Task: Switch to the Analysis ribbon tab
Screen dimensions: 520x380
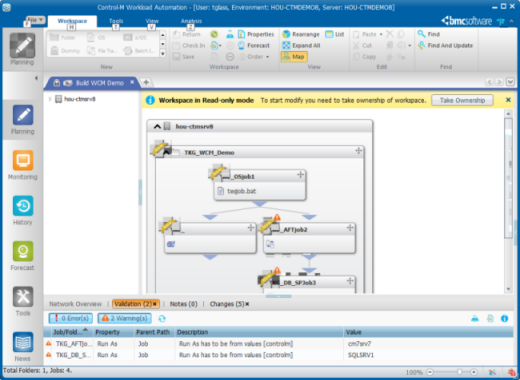Action: [x=191, y=21]
